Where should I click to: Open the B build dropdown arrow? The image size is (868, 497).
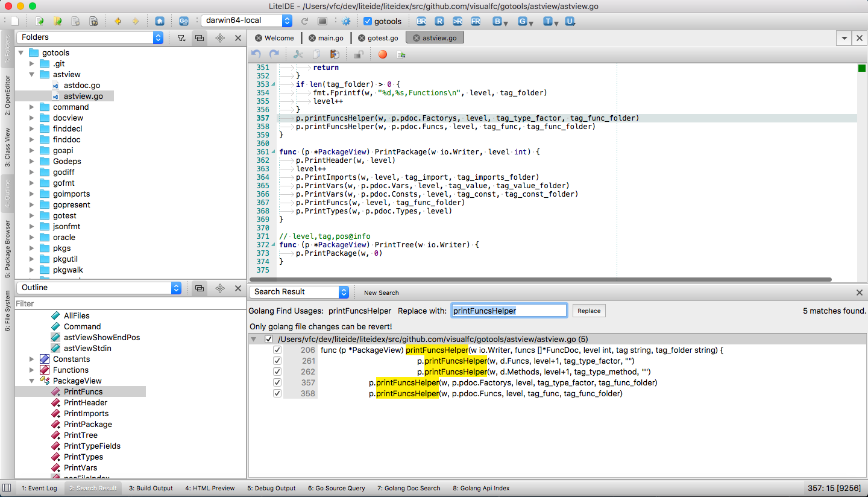click(x=506, y=23)
